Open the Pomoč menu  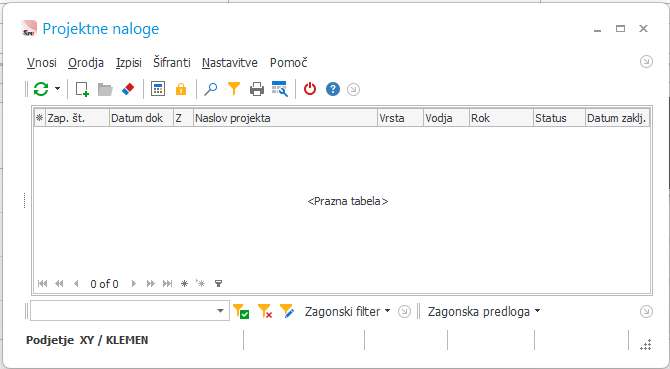[288, 63]
